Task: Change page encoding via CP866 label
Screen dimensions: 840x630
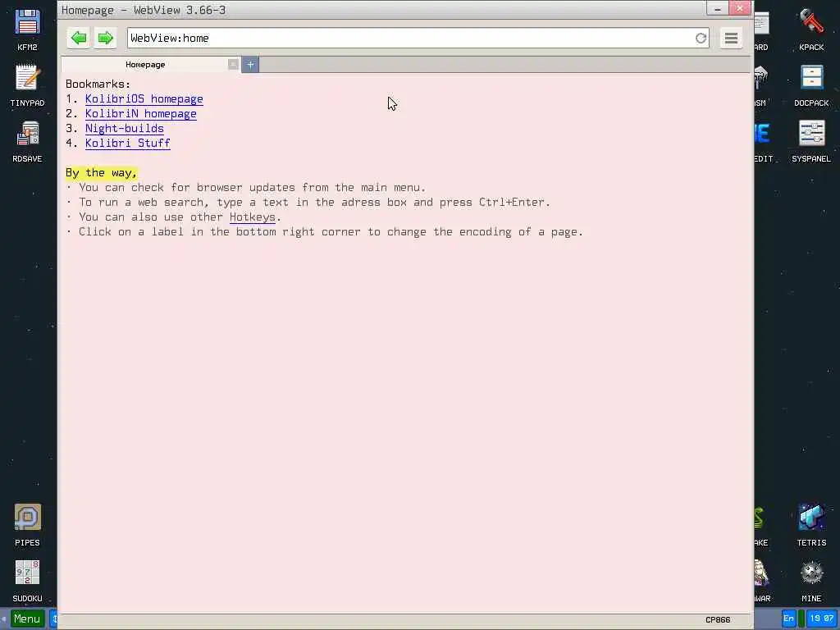Action: point(718,620)
